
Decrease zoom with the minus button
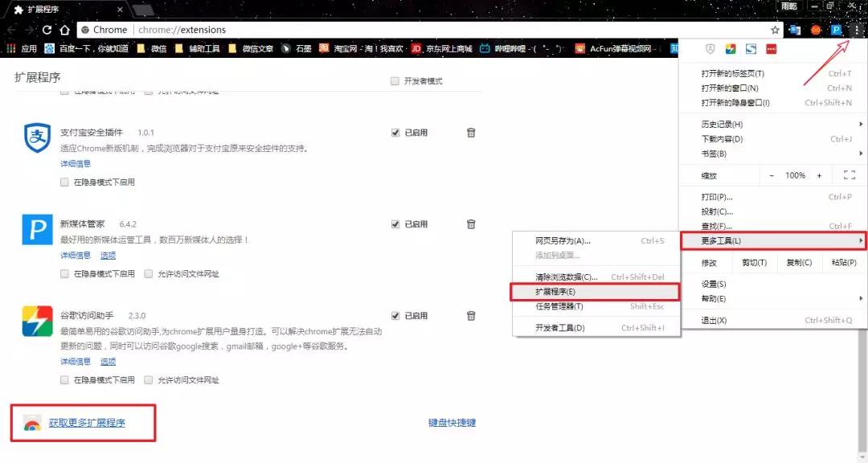coord(772,175)
